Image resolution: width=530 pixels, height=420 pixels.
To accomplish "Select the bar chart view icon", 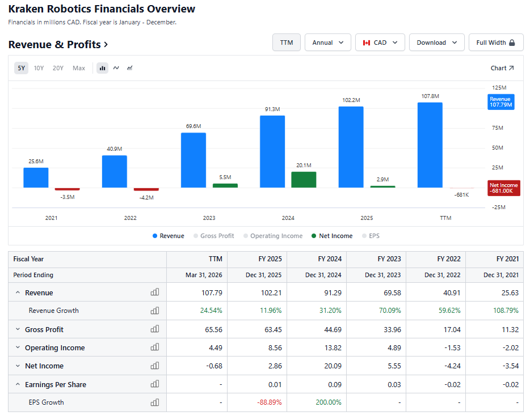I will tap(102, 68).
